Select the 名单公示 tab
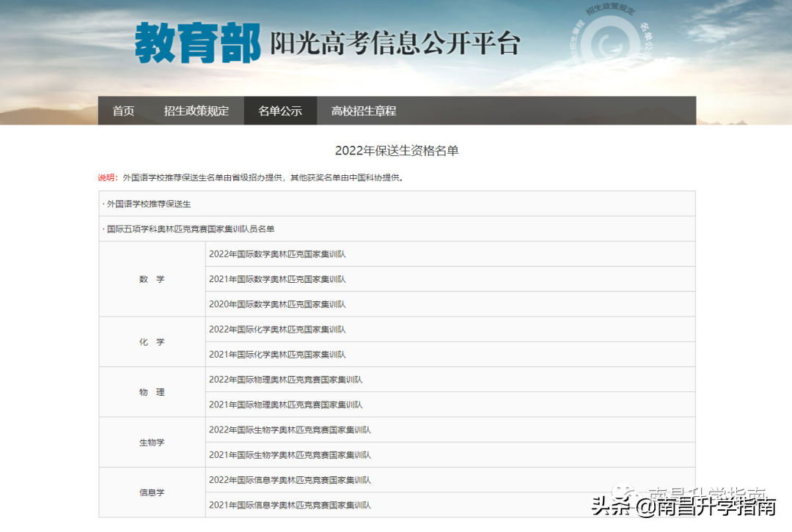792x532 pixels. click(280, 111)
